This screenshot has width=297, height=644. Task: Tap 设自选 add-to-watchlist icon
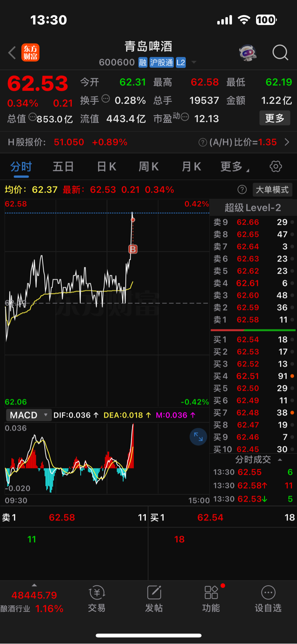(x=268, y=599)
